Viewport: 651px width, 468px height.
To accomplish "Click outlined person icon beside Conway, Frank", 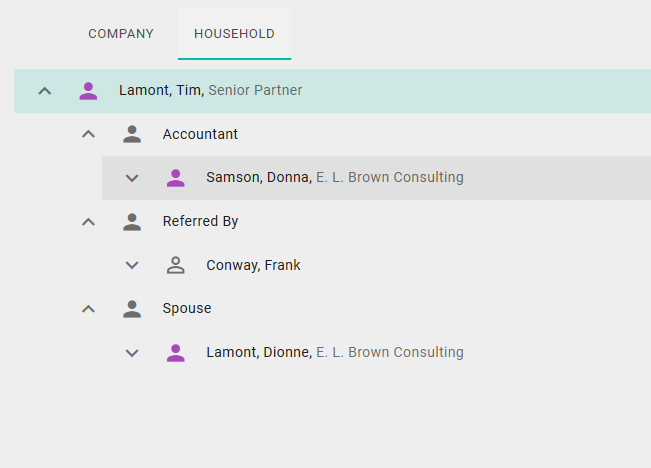I will [176, 265].
